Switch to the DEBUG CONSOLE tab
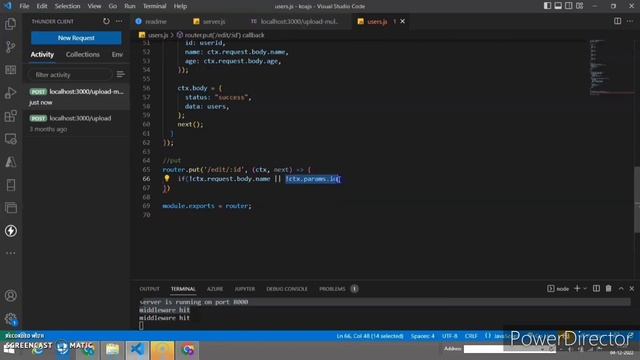The height and width of the screenshot is (360, 640). tap(287, 289)
